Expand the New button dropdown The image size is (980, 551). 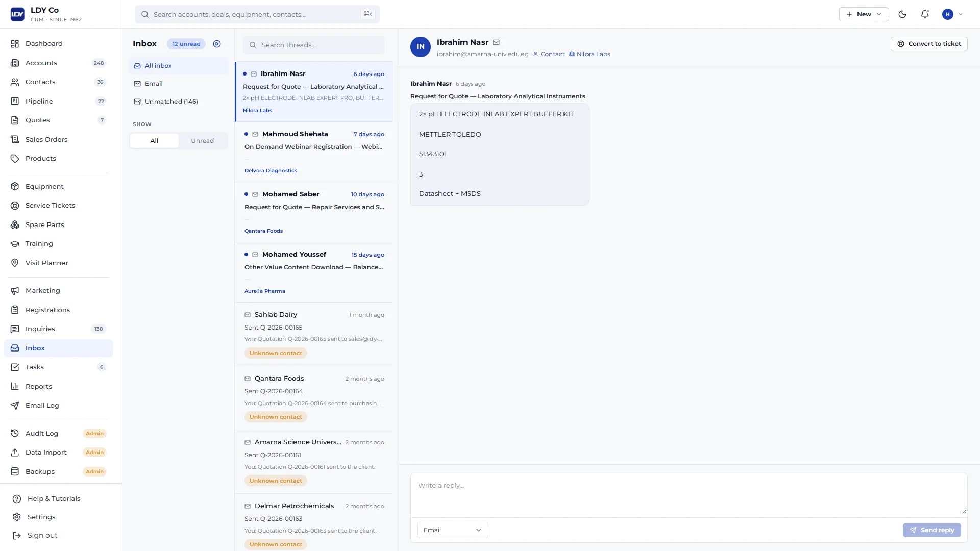[864, 14]
